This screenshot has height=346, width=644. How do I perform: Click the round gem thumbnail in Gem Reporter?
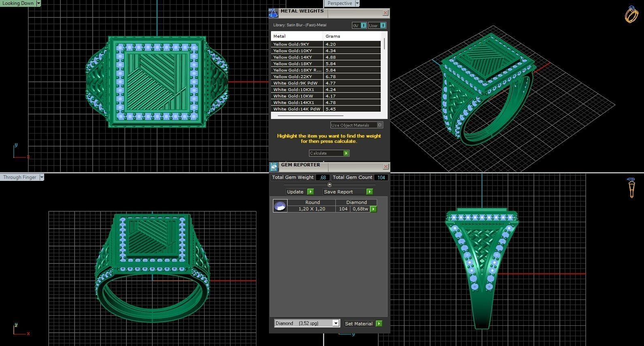(x=280, y=206)
